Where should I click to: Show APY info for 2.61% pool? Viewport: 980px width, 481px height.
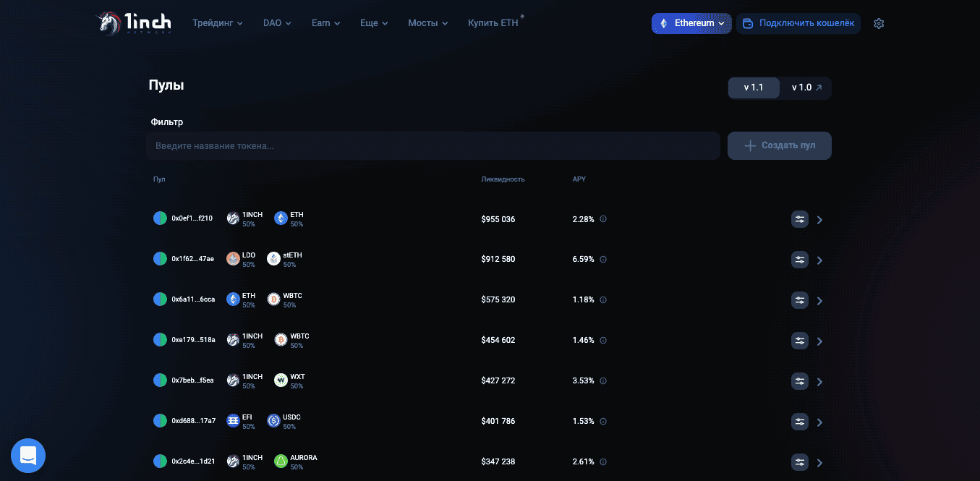(603, 461)
